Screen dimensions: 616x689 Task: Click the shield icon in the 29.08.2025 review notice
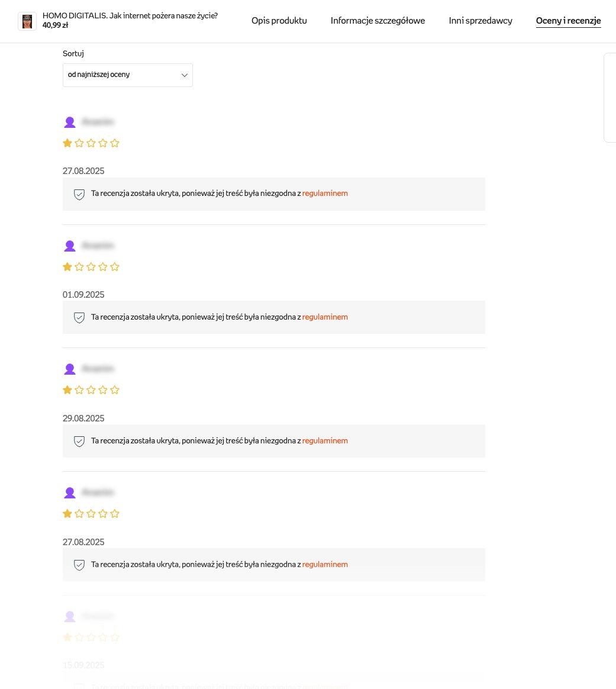click(79, 441)
